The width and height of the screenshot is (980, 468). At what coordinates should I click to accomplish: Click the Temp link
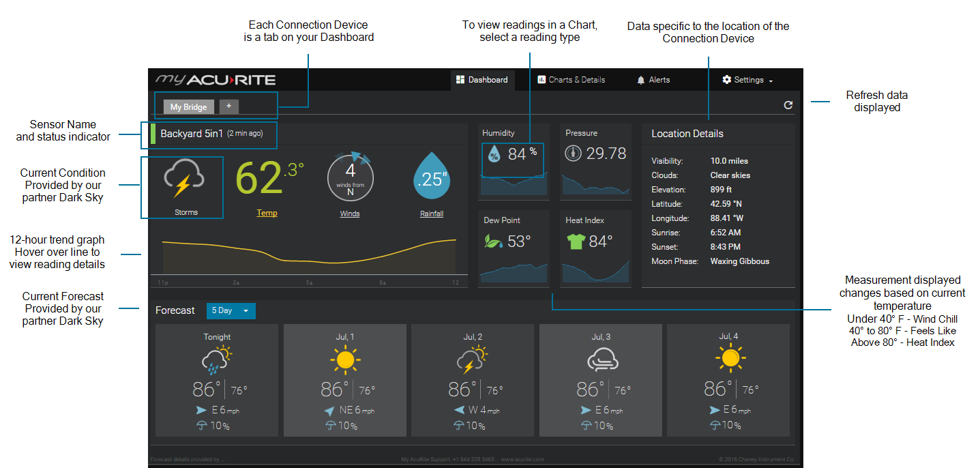click(x=267, y=213)
